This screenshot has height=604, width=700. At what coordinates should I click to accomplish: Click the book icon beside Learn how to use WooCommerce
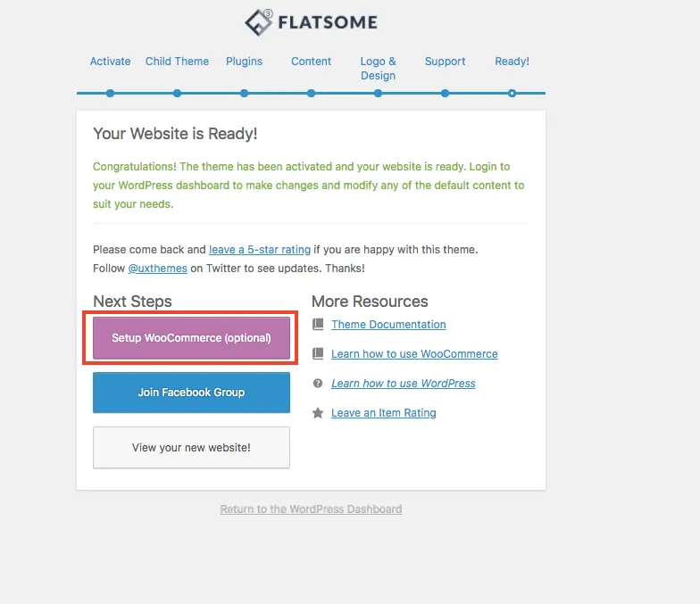coord(318,353)
